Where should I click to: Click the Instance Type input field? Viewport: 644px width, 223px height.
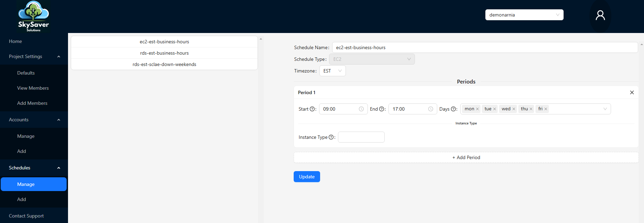coord(361,137)
